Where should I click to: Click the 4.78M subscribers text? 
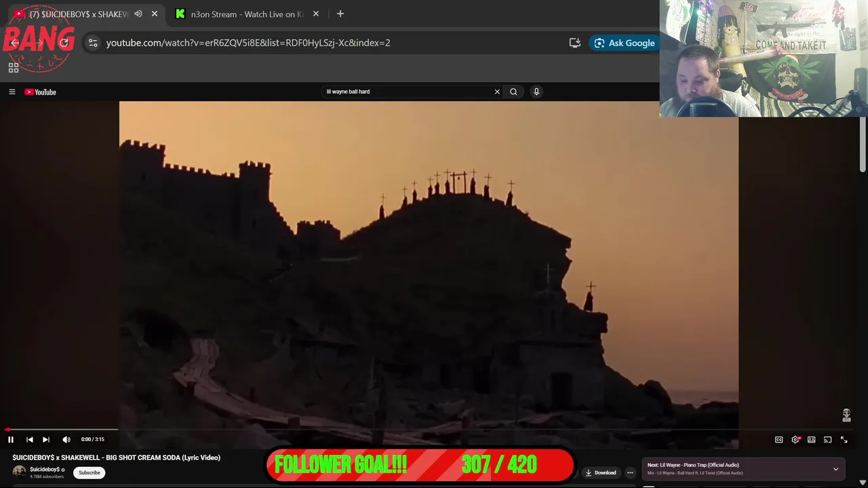[47, 476]
